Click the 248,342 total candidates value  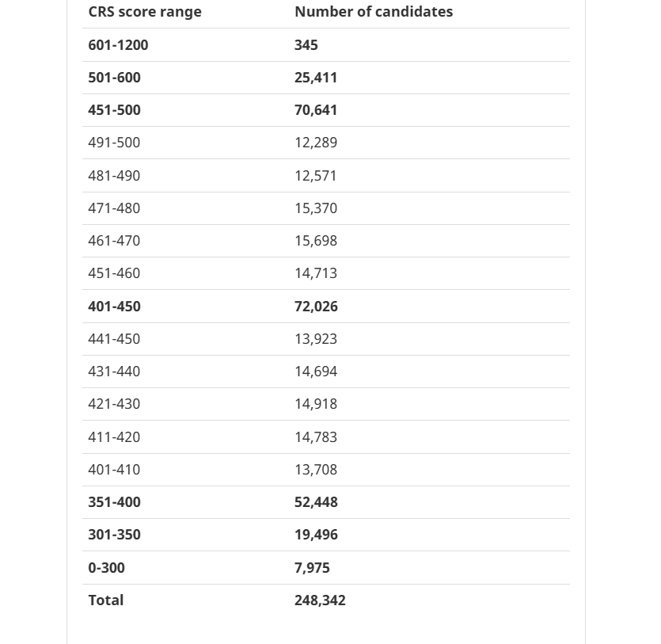pyautogui.click(x=320, y=600)
